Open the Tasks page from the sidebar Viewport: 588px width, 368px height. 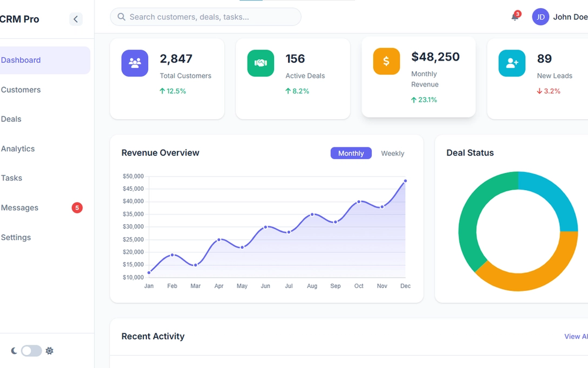point(11,178)
